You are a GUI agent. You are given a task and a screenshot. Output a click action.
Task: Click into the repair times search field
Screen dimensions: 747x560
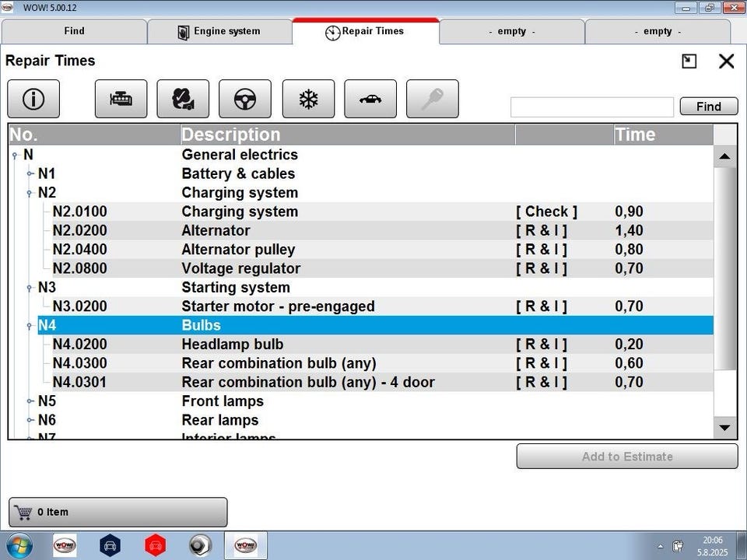591,107
